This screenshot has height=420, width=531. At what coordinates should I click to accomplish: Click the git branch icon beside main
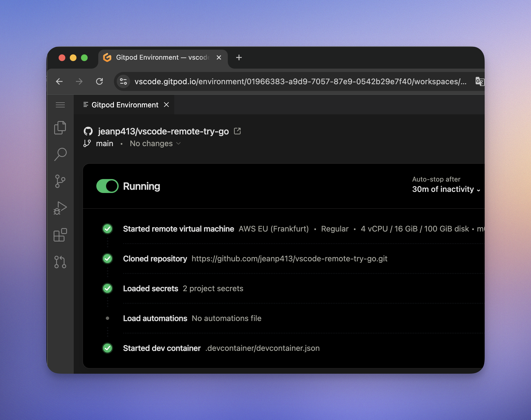(x=87, y=143)
